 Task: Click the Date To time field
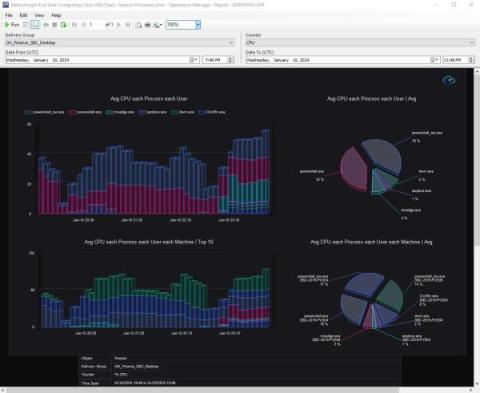click(455, 60)
